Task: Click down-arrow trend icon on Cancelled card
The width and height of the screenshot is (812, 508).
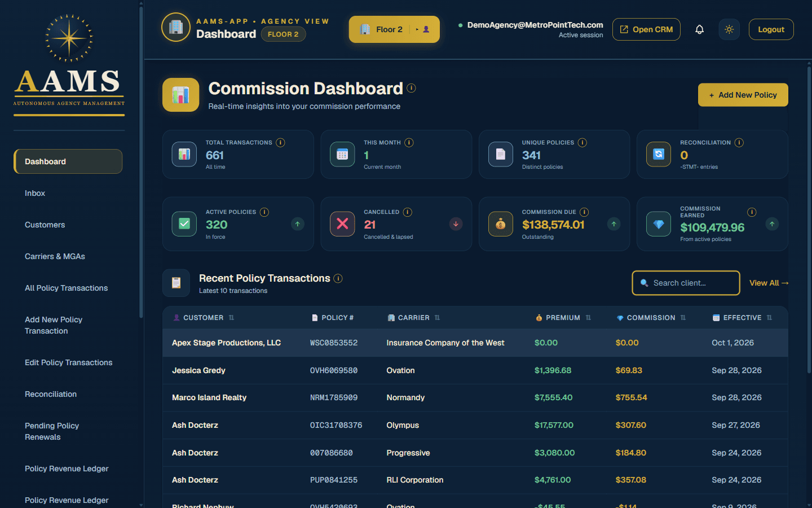Action: pos(456,224)
